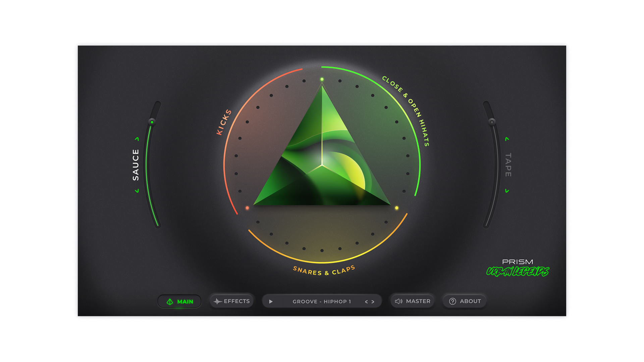Click the Prism Urban Legends logo
Viewport: 644px width, 362px height.
[x=518, y=267]
